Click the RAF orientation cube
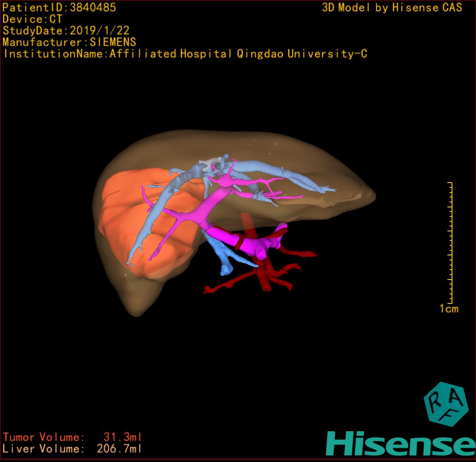The height and width of the screenshot is (462, 476). pos(446,404)
